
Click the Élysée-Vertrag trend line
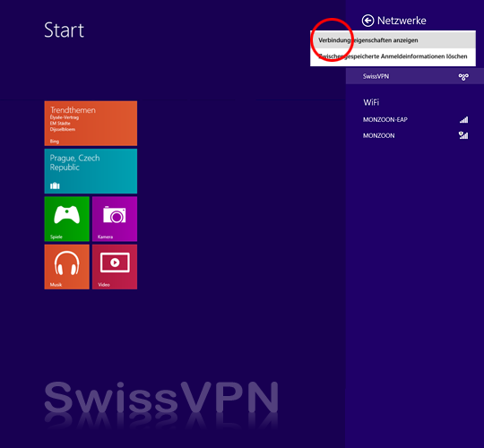65,117
